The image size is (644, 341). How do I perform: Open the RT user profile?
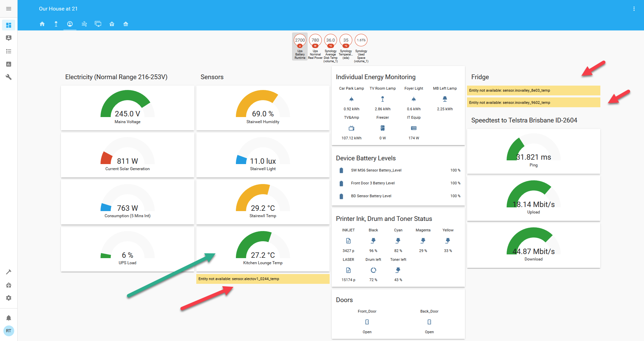point(9,331)
